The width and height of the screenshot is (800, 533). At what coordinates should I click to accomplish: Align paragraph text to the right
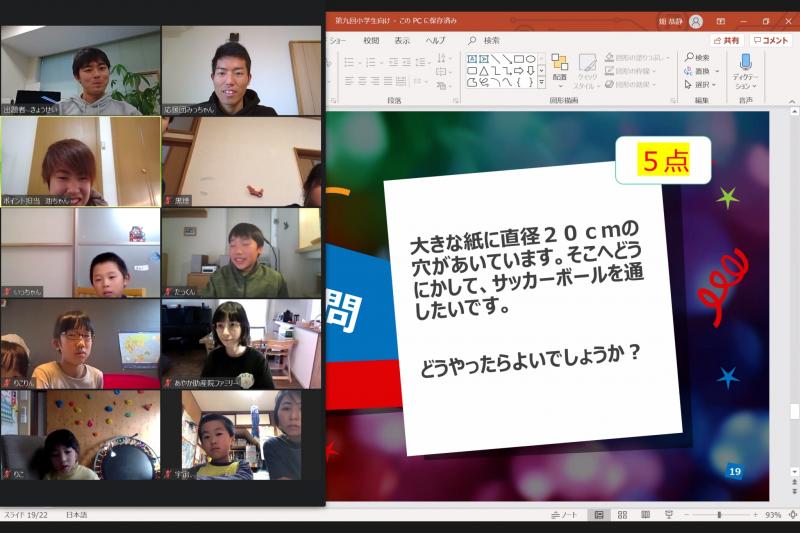375,81
